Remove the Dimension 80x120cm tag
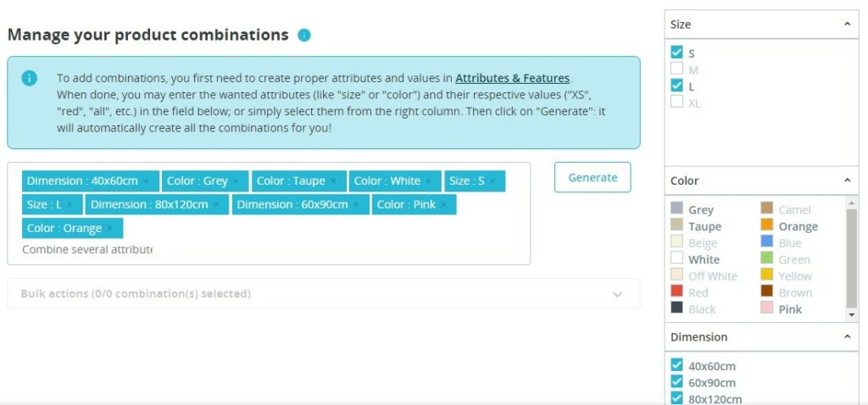The image size is (868, 405). point(216,205)
